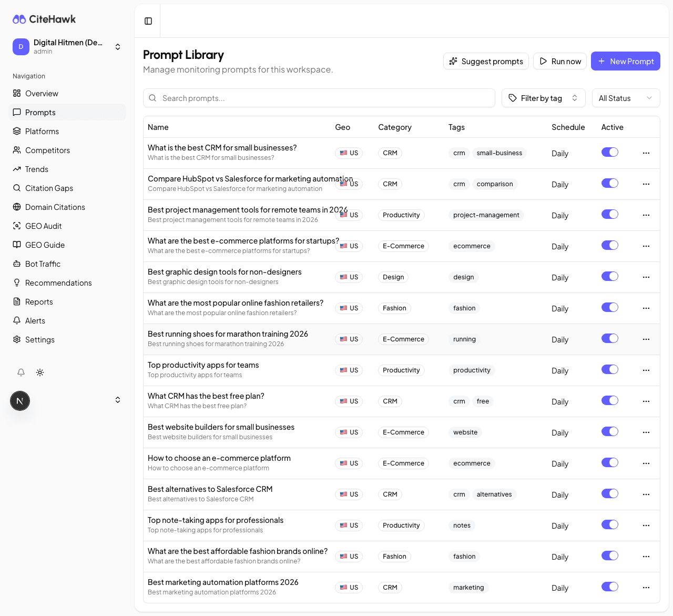673x616 pixels.
Task: Click the D workspace avatar
Action: coord(21,47)
